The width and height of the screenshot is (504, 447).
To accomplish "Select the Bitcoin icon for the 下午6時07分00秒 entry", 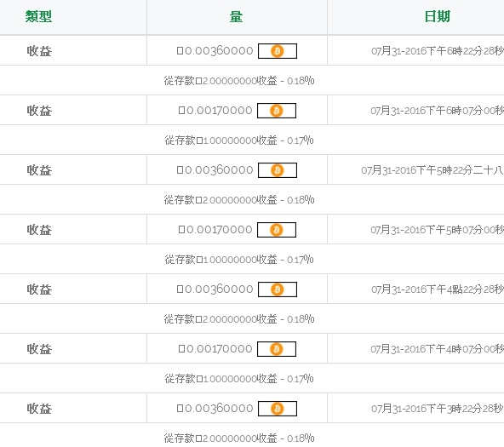I will pos(277,111).
